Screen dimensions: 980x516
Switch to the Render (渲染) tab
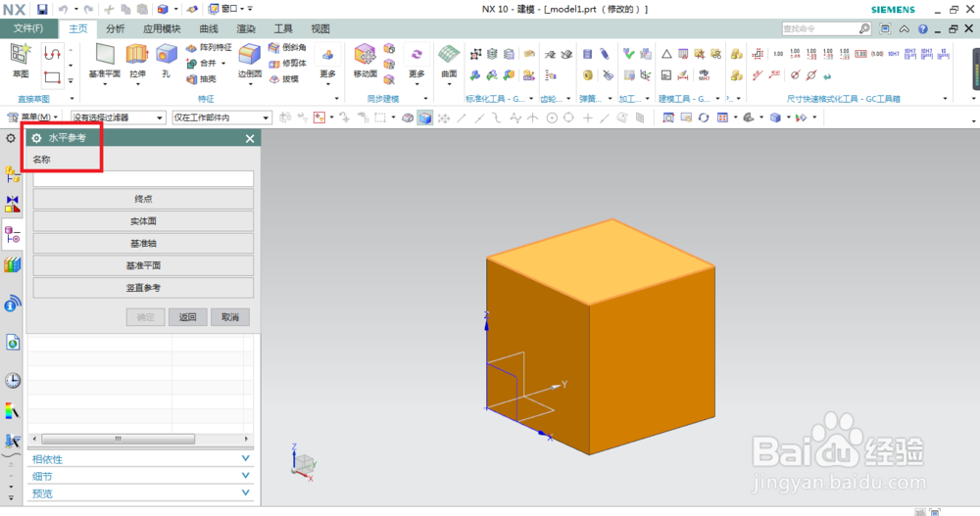click(246, 28)
